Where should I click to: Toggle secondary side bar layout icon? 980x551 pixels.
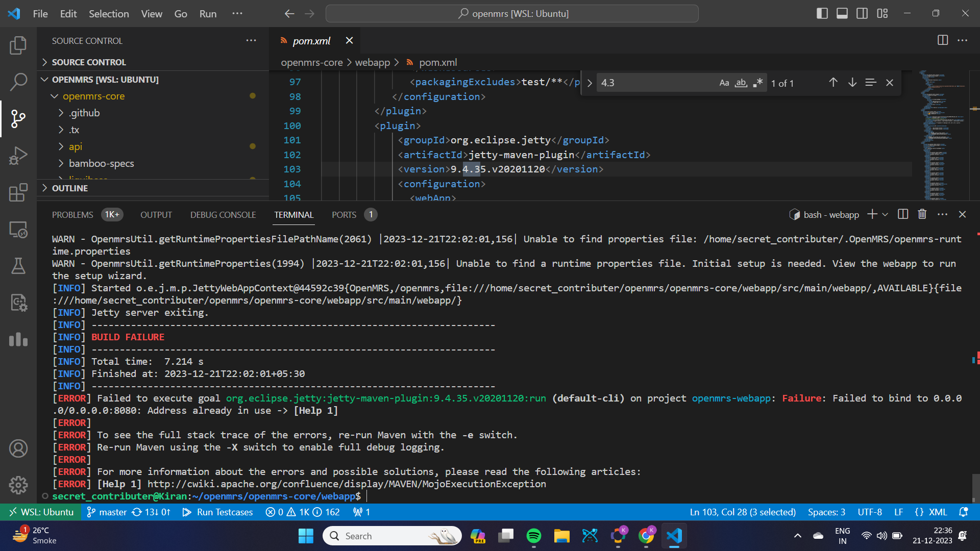[862, 14]
